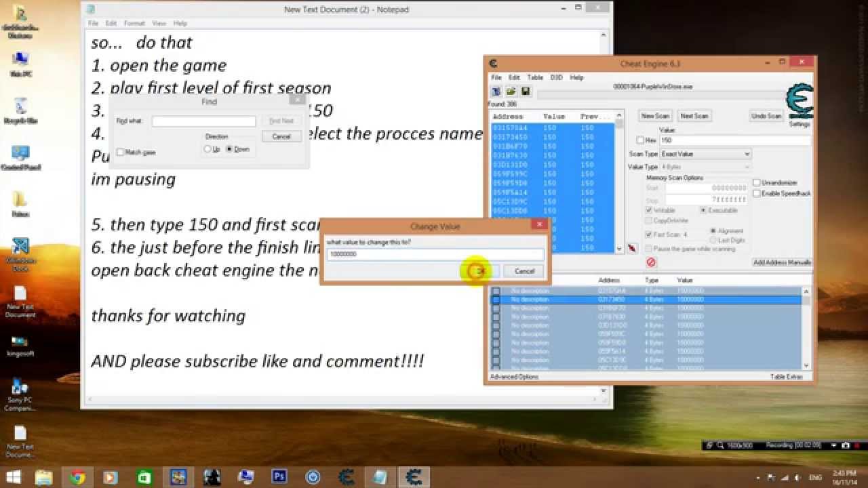Check Enable Speedhack

click(x=757, y=194)
